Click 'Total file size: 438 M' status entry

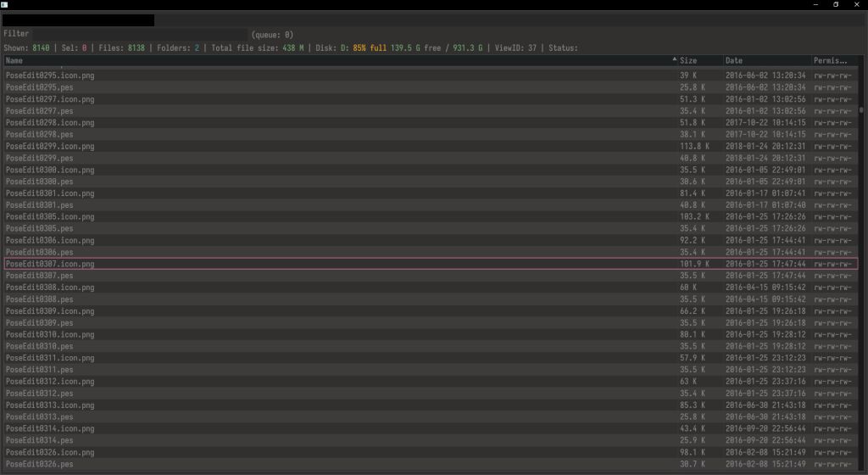(258, 48)
